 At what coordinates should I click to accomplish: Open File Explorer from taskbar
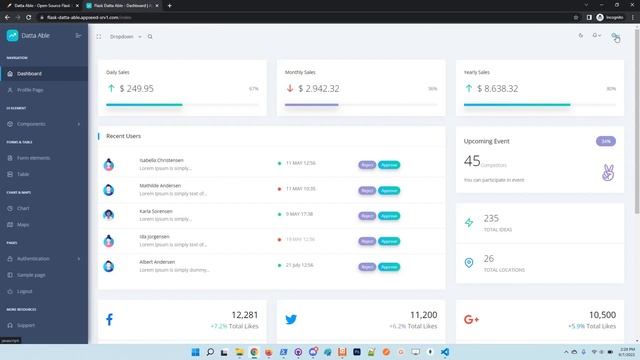[x=239, y=352]
